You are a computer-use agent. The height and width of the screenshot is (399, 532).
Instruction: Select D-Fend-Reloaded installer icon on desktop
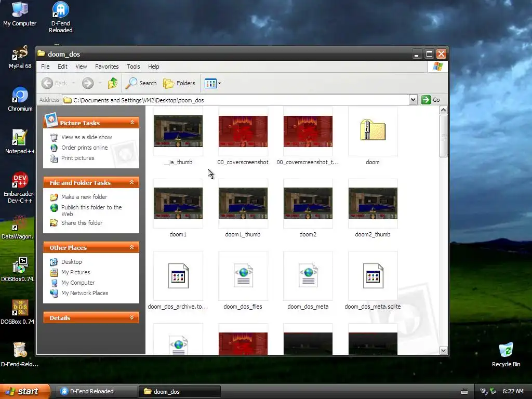tap(20, 354)
